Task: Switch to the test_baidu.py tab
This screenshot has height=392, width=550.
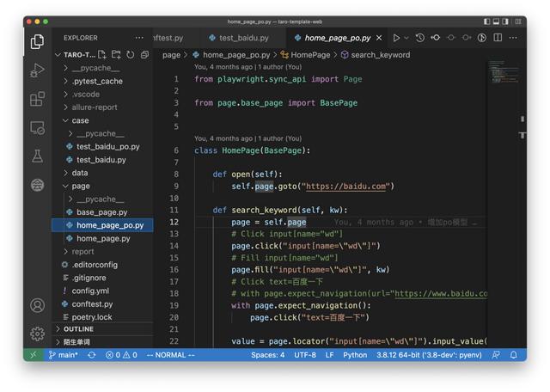Action: click(243, 38)
